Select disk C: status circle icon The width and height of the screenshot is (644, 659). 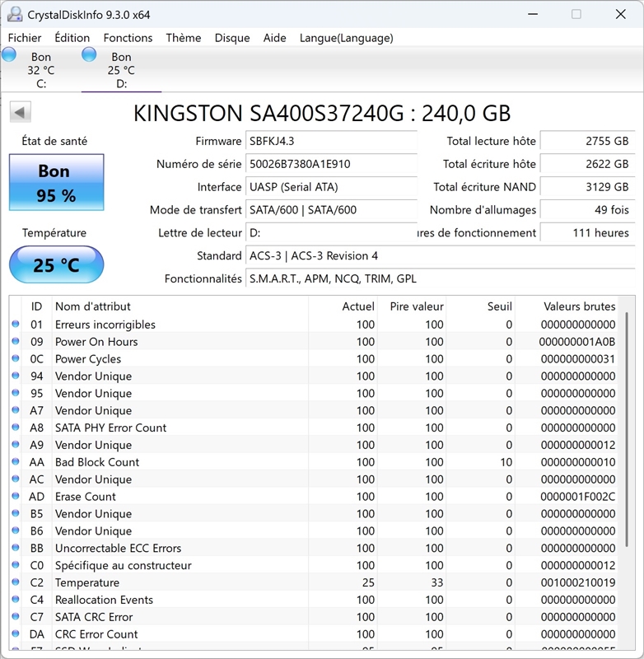point(9,54)
